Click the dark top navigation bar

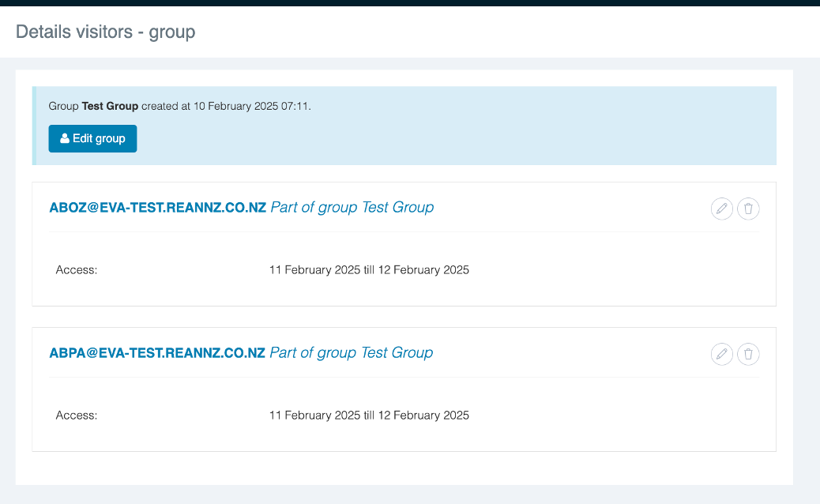410,2
